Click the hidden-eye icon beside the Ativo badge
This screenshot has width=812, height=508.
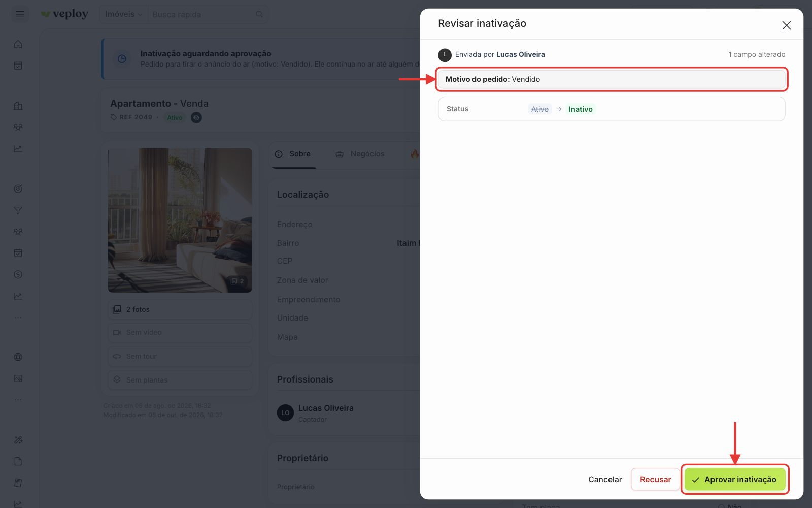click(x=196, y=117)
